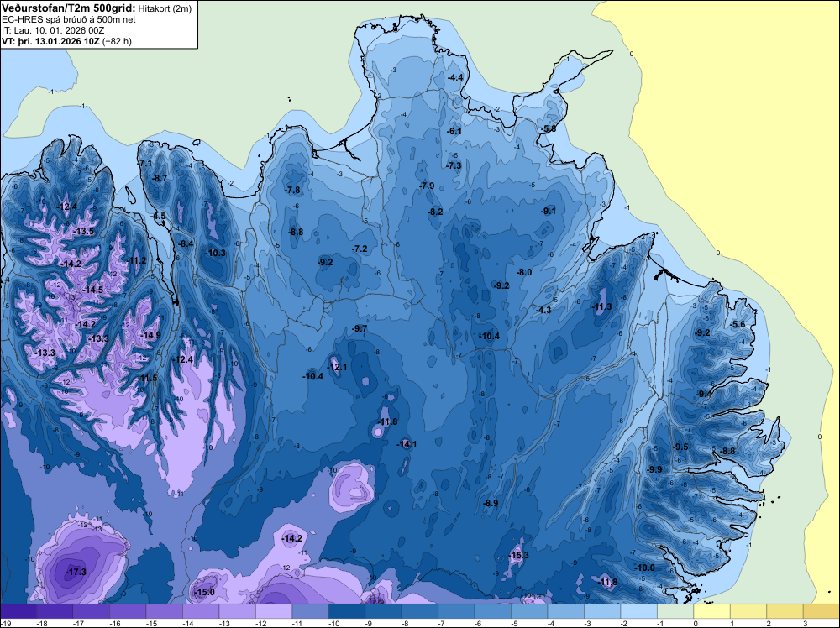Click the -9.1 temperature label
Image resolution: width=840 pixels, height=628 pixels.
(x=548, y=211)
